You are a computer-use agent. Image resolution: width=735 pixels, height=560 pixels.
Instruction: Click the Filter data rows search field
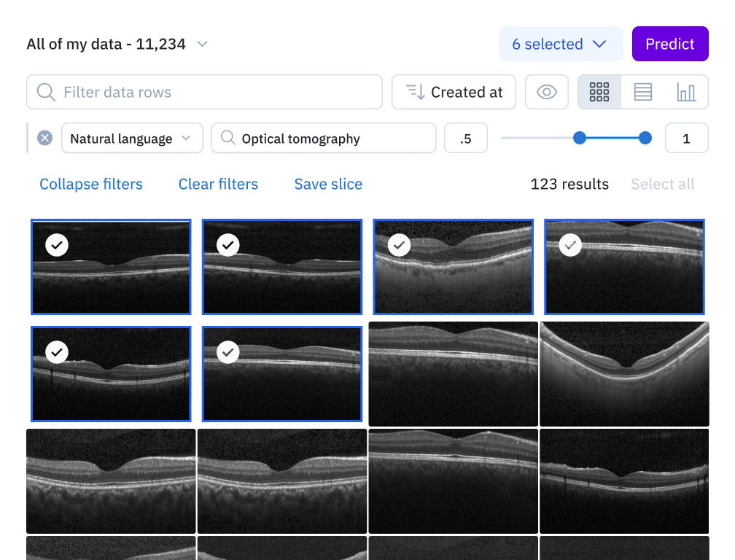(204, 93)
